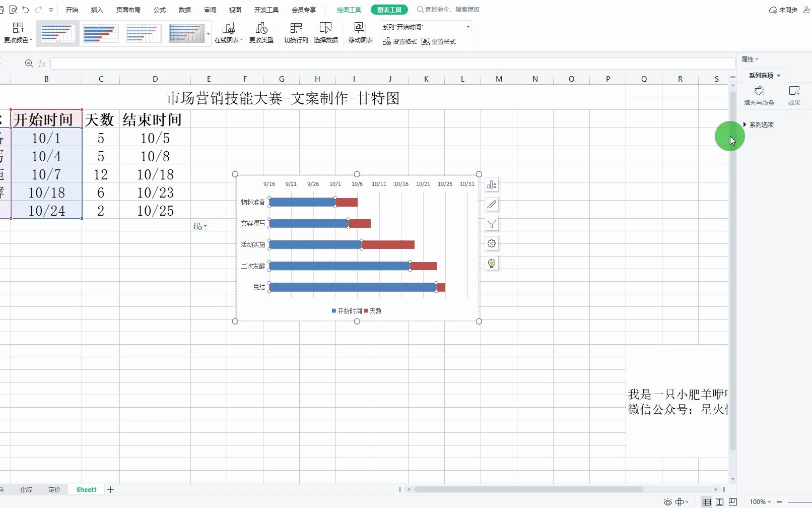The image size is (812, 508).
Task: Add a new sheet with plus button
Action: point(111,489)
